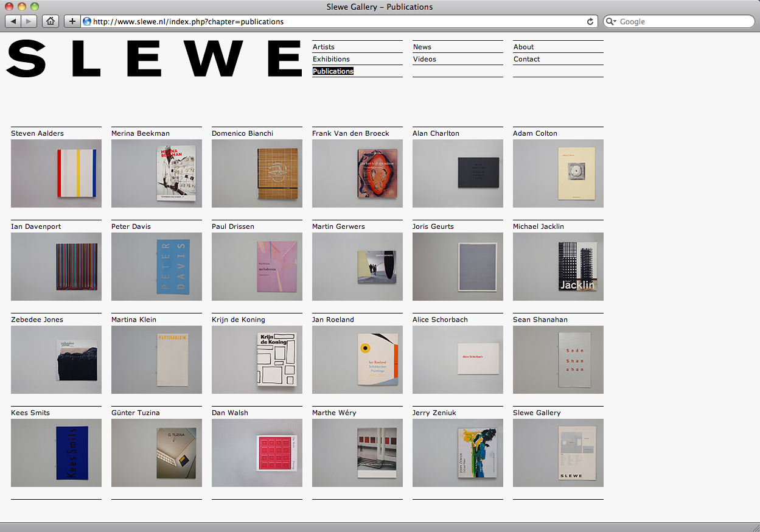Click the browser back arrow button
Image resolution: width=760 pixels, height=532 pixels.
(13, 21)
